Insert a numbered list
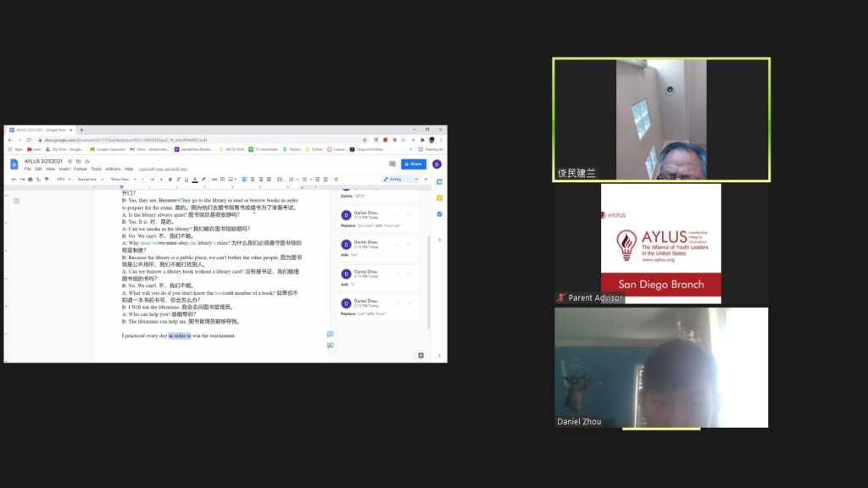The width and height of the screenshot is (868, 488). point(292,180)
